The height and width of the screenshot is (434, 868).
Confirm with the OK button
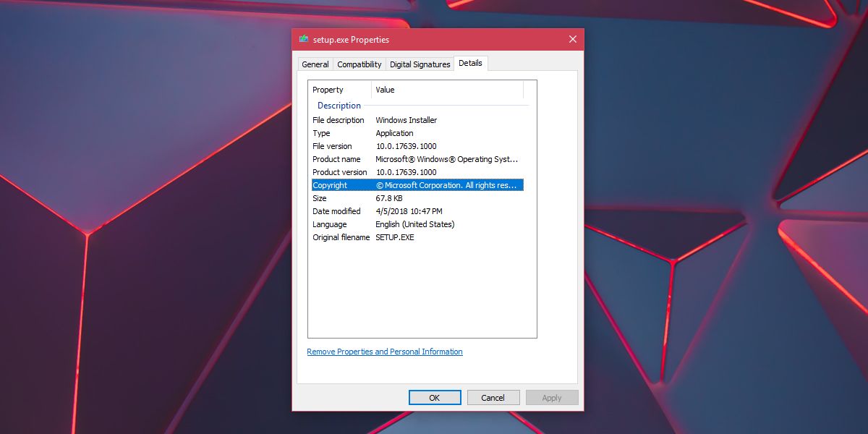pos(435,397)
